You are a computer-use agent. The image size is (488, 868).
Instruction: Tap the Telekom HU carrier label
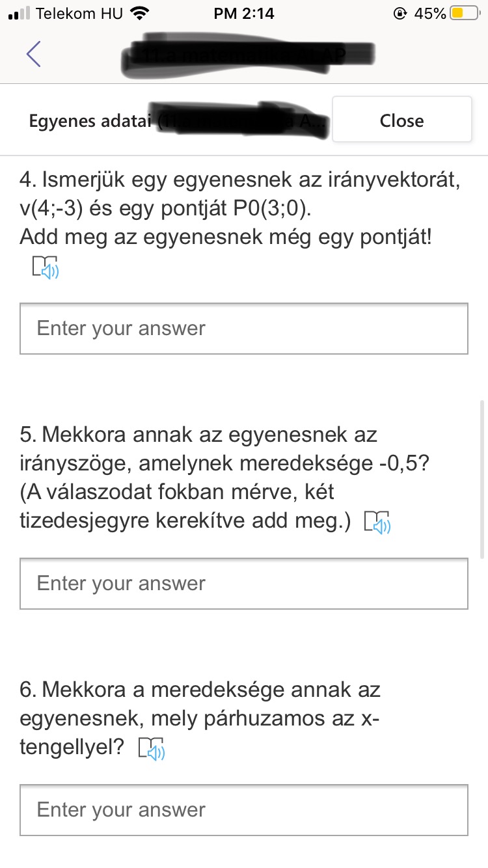(79, 13)
